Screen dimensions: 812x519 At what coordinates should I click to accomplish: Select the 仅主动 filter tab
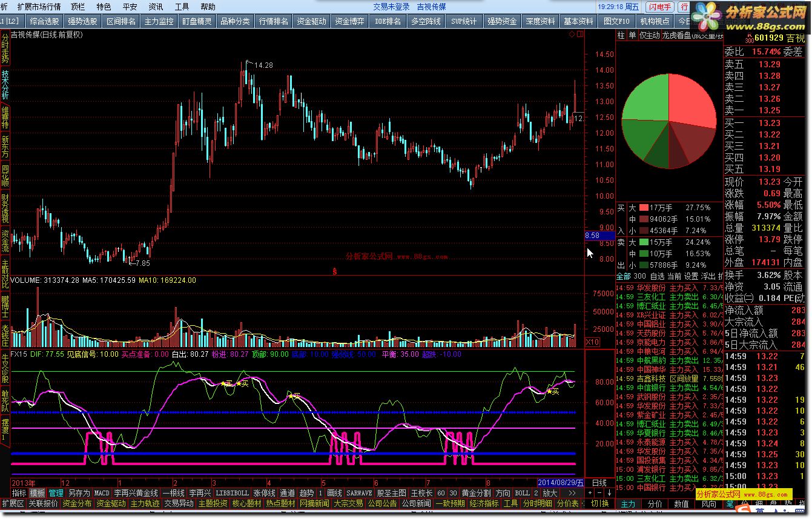coord(650,36)
